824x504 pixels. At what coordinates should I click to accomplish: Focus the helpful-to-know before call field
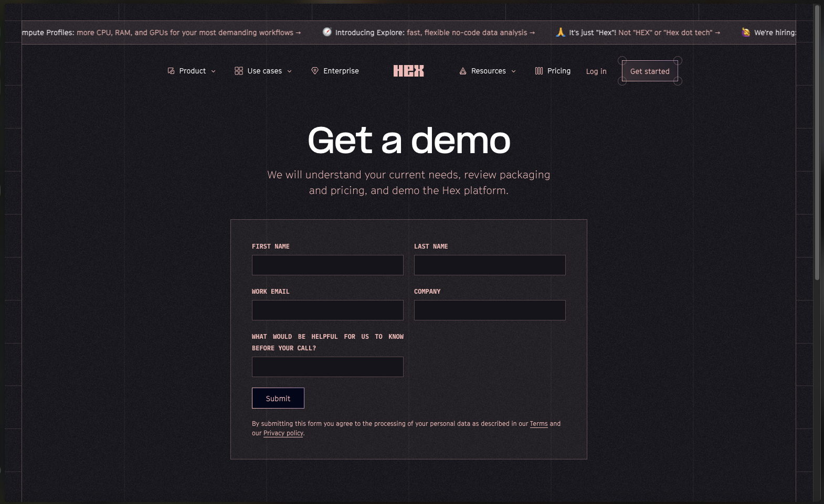[x=328, y=367]
